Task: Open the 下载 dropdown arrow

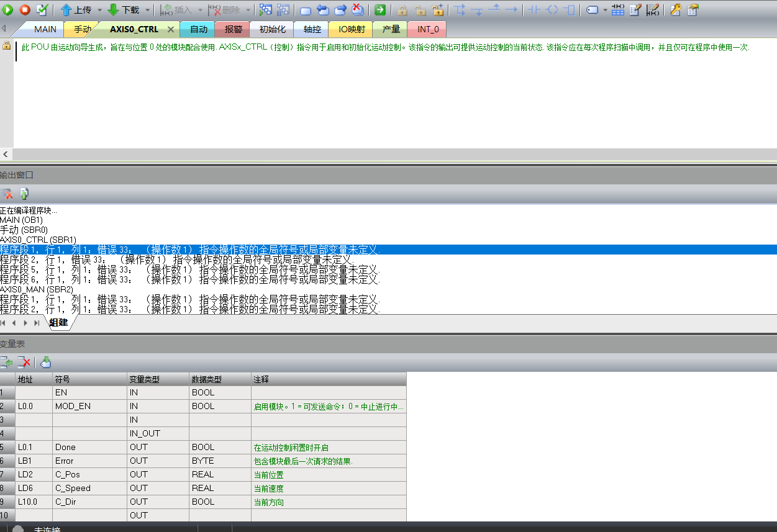Action: 148,11
